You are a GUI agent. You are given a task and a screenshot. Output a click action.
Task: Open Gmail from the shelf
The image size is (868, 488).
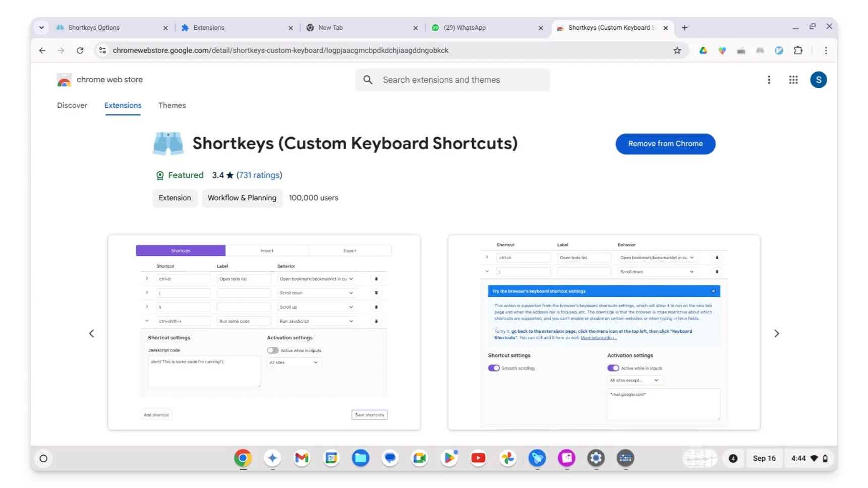[302, 458]
